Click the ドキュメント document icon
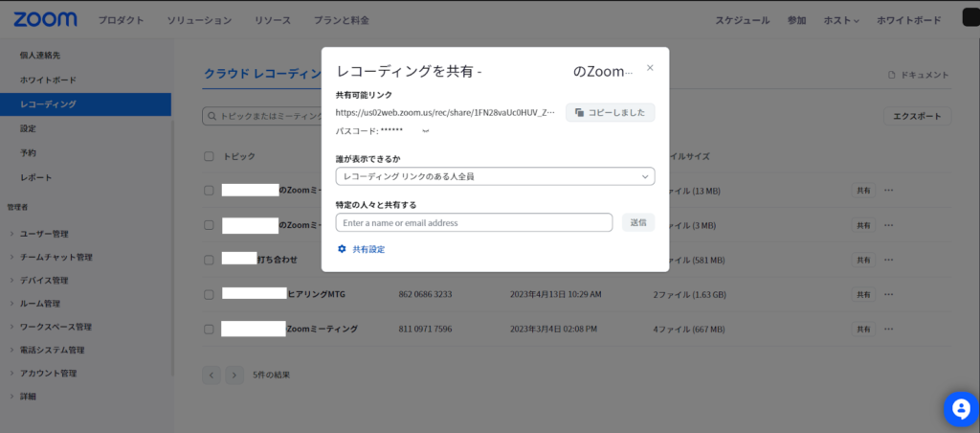The width and height of the screenshot is (980, 433). [892, 75]
